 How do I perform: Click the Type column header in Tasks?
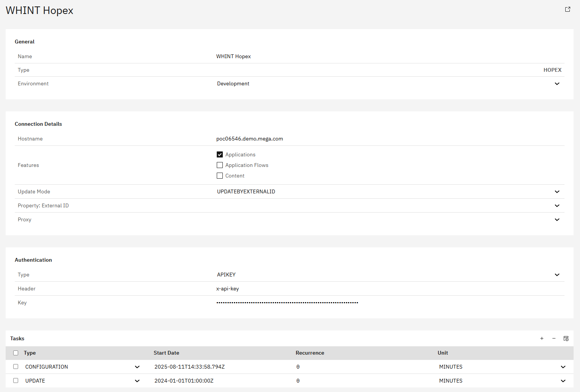(x=30, y=353)
